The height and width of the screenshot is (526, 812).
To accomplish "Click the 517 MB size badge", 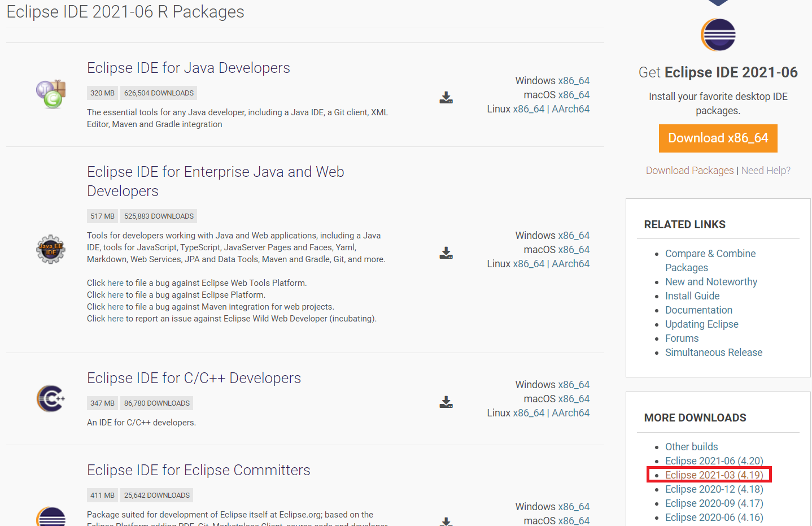I will pyautogui.click(x=102, y=216).
